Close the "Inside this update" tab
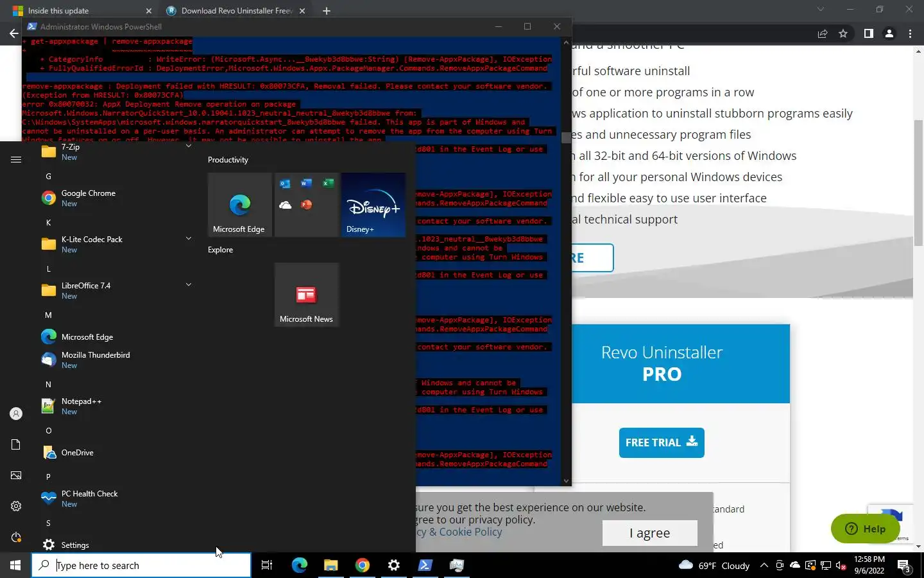Image resolution: width=924 pixels, height=578 pixels. point(149,11)
